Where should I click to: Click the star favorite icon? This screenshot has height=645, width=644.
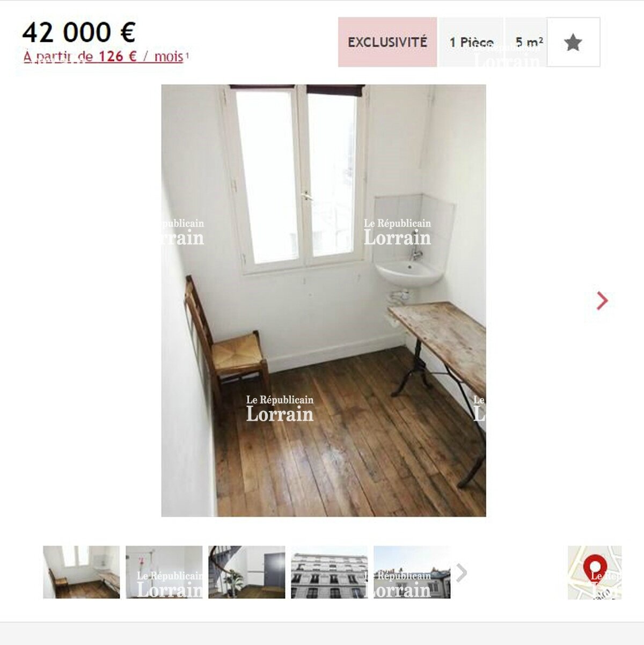[573, 42]
